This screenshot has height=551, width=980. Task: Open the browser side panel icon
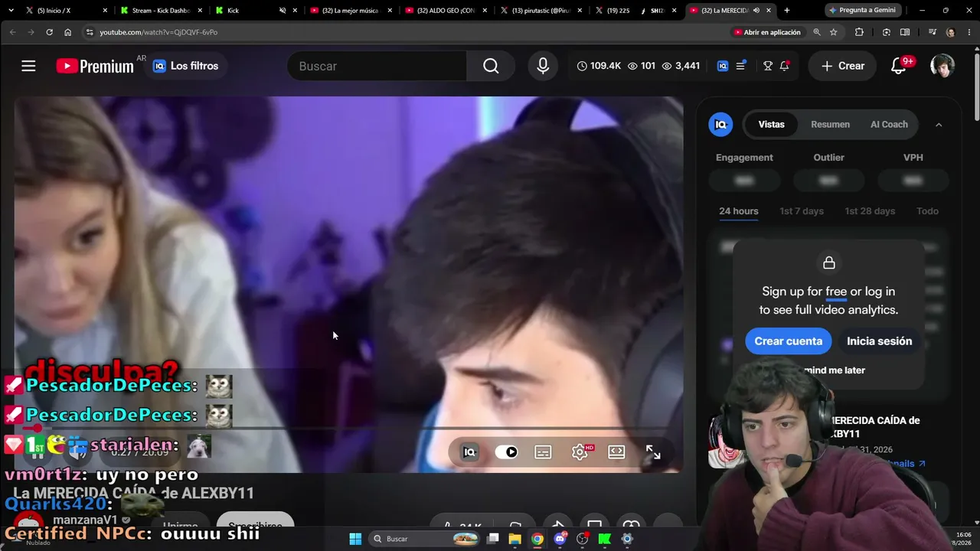pos(905,32)
